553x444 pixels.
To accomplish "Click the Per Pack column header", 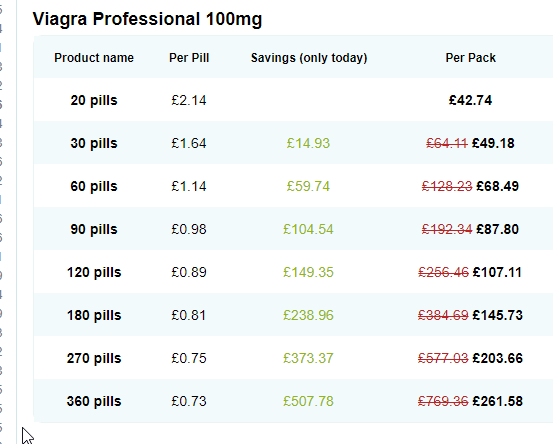I will click(470, 57).
